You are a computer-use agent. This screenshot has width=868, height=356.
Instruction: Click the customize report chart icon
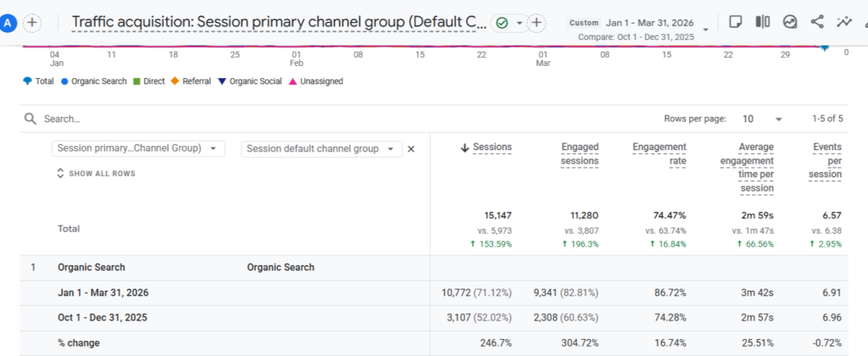790,23
